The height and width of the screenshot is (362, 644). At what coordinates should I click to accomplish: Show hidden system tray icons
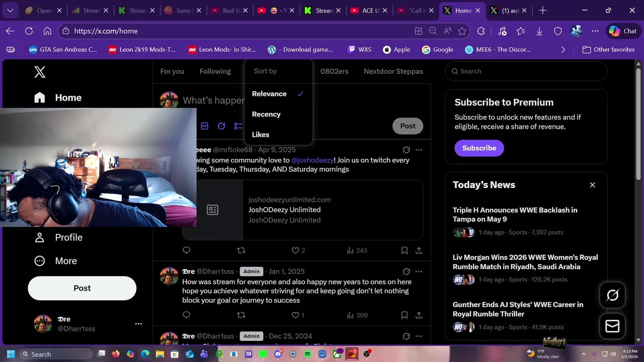[583, 354]
